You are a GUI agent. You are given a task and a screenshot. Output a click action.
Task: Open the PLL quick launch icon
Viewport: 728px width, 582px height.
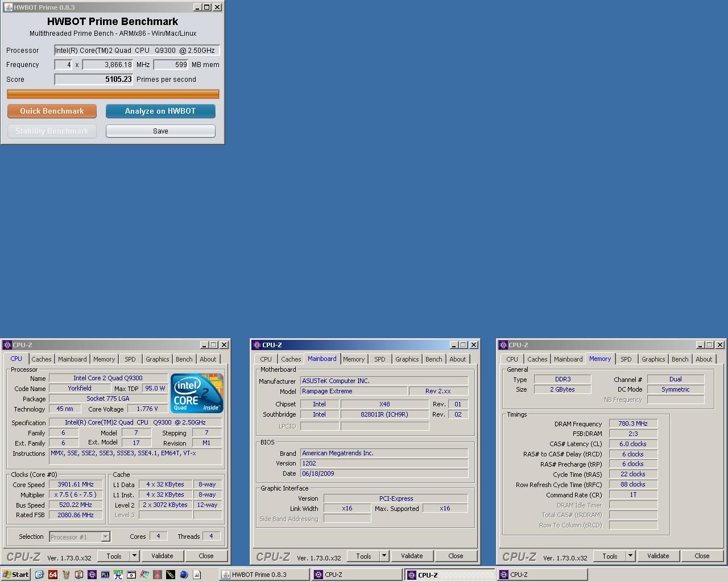tap(105, 575)
